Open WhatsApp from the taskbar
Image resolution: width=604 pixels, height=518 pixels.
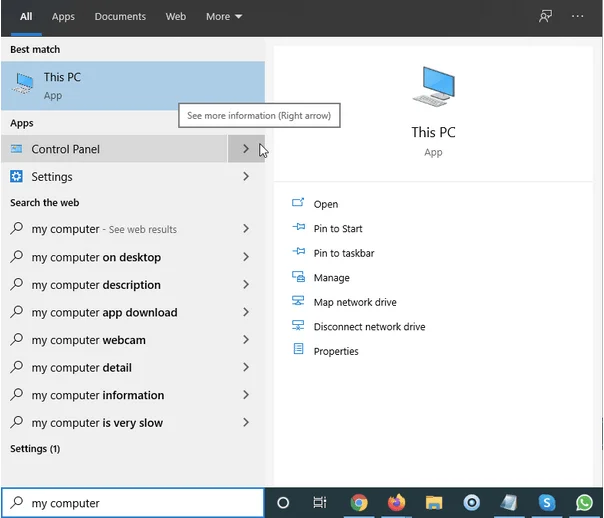585,503
